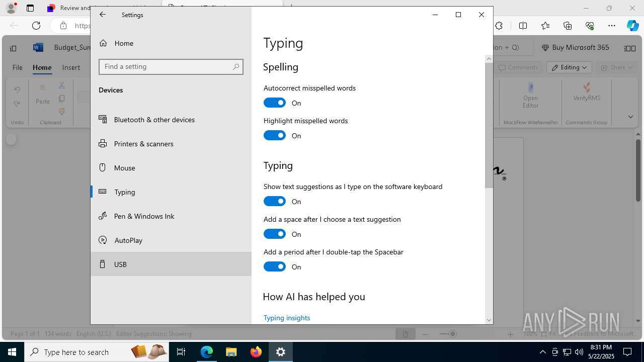644x362 pixels.
Task: Click the Settings vertical scrollbar thumb
Action: click(x=489, y=126)
